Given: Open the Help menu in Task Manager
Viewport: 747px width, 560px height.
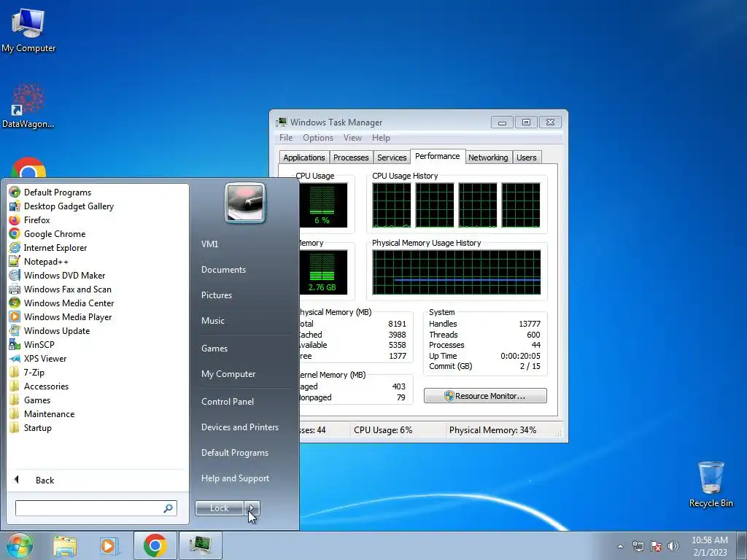Looking at the screenshot, I should pyautogui.click(x=381, y=138).
